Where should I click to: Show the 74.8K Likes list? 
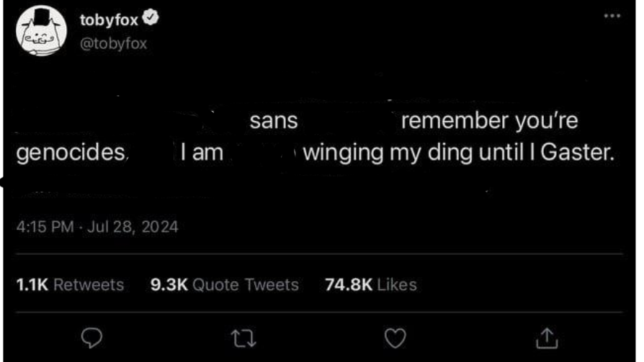pos(371,285)
